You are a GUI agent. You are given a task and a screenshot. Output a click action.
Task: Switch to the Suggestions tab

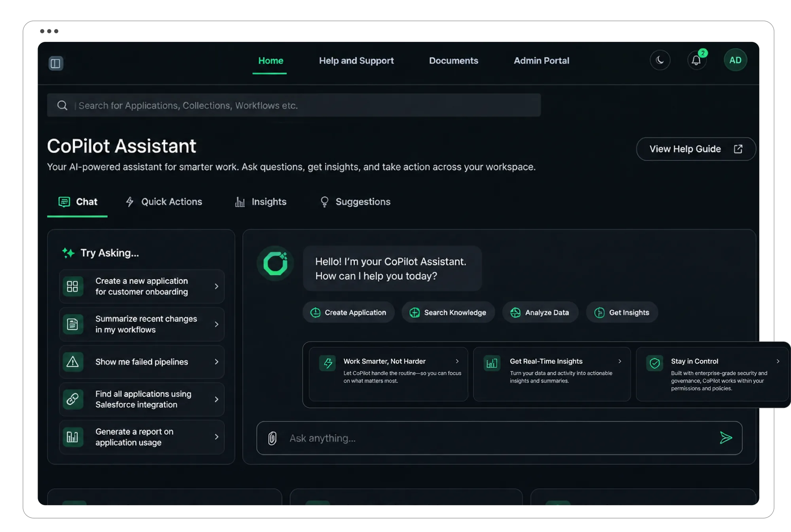pyautogui.click(x=355, y=202)
